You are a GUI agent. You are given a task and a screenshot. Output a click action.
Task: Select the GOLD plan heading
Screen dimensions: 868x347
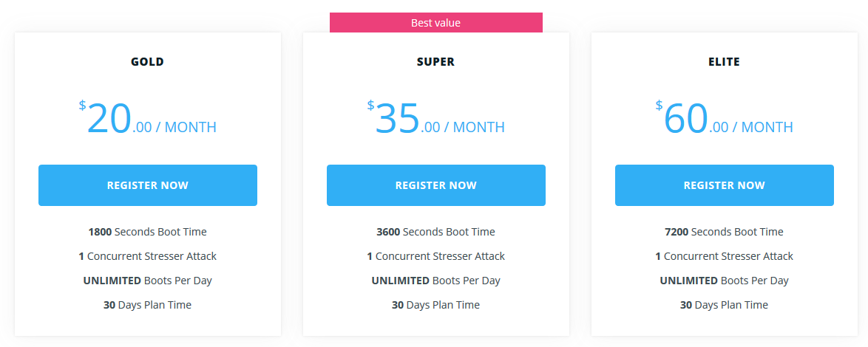[148, 62]
